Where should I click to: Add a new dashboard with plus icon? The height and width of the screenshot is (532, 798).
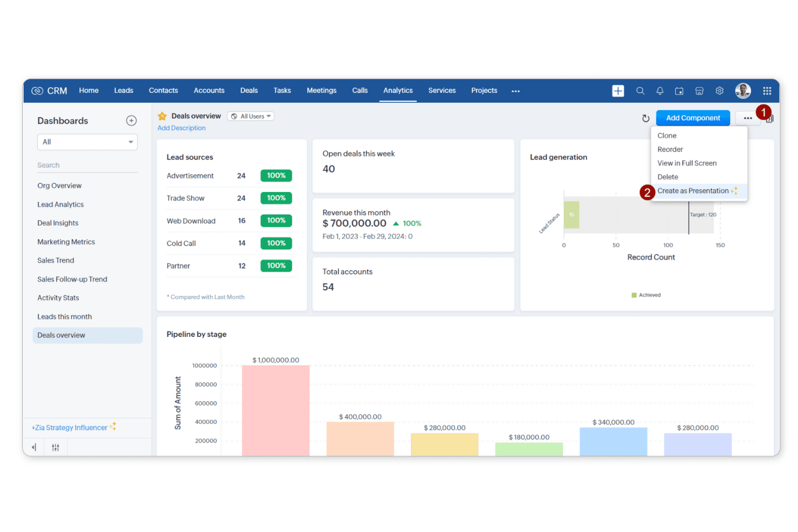(x=131, y=121)
